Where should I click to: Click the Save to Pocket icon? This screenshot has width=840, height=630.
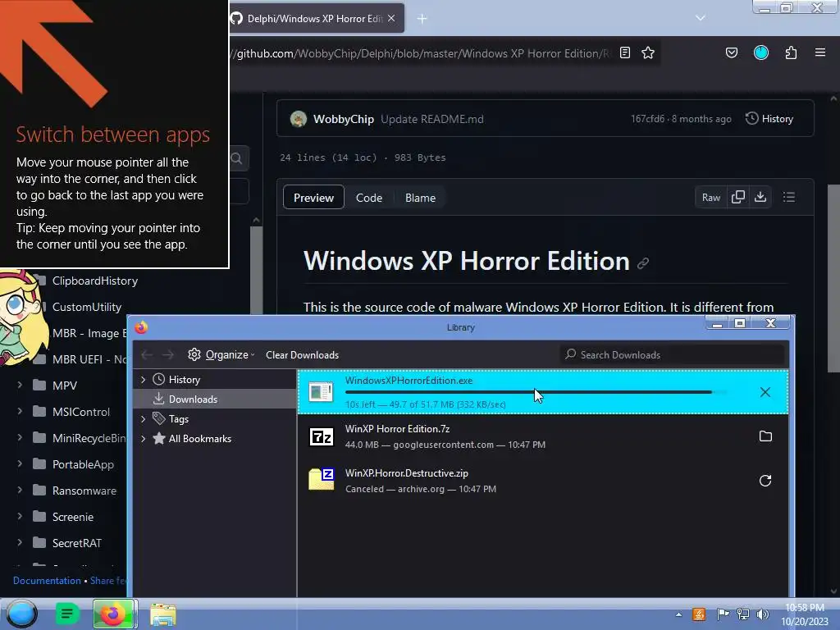731,52
